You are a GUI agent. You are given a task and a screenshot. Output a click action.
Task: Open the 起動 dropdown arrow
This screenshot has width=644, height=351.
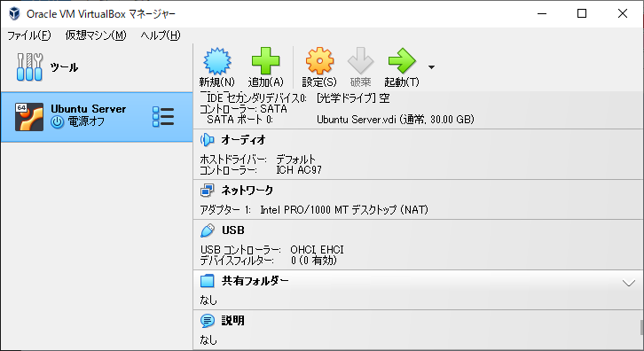[x=431, y=66]
